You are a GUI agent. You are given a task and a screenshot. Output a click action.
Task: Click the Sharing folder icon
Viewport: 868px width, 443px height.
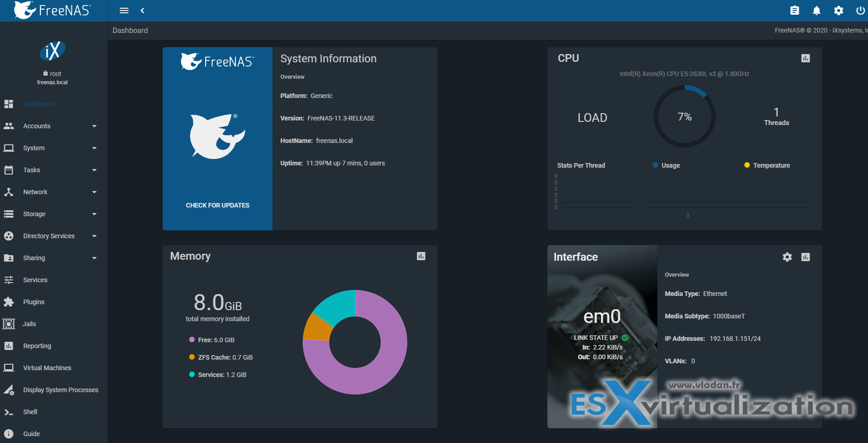point(9,258)
